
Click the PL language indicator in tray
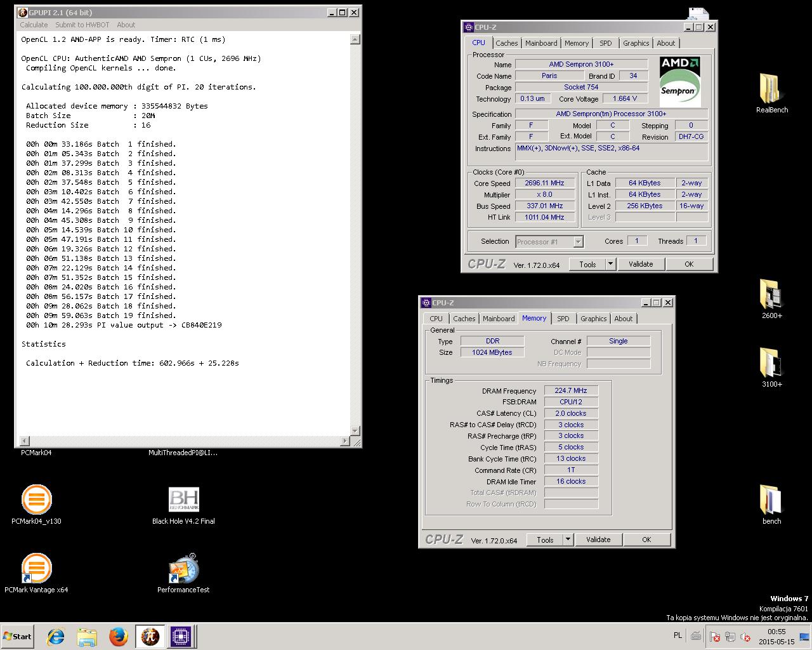(x=678, y=635)
